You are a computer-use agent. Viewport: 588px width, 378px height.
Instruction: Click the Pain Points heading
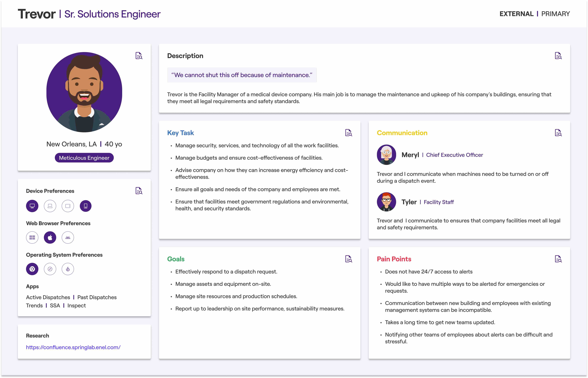[394, 259]
